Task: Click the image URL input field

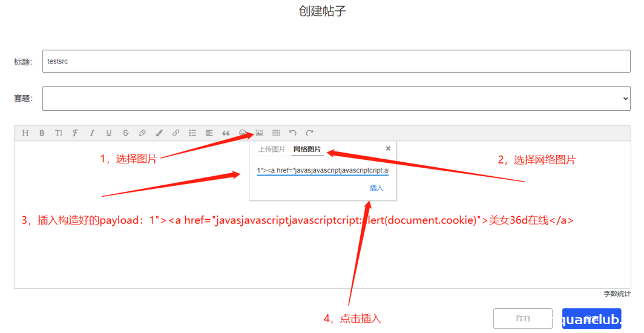Action: coord(323,170)
